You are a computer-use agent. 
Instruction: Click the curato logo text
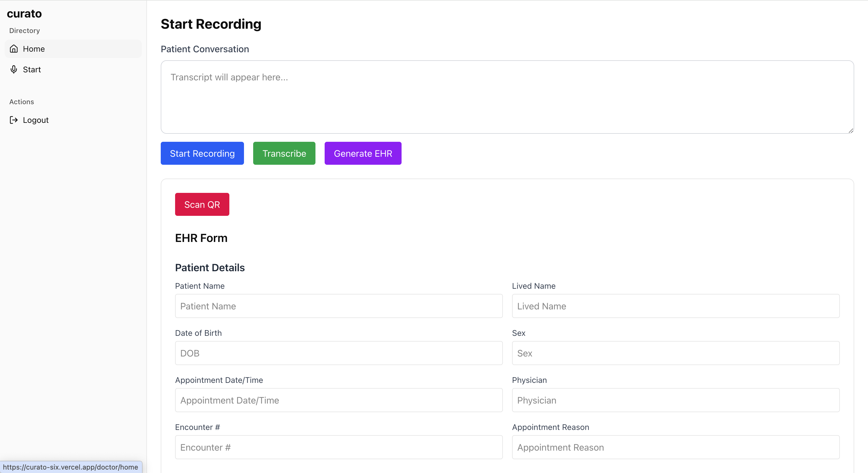24,13
